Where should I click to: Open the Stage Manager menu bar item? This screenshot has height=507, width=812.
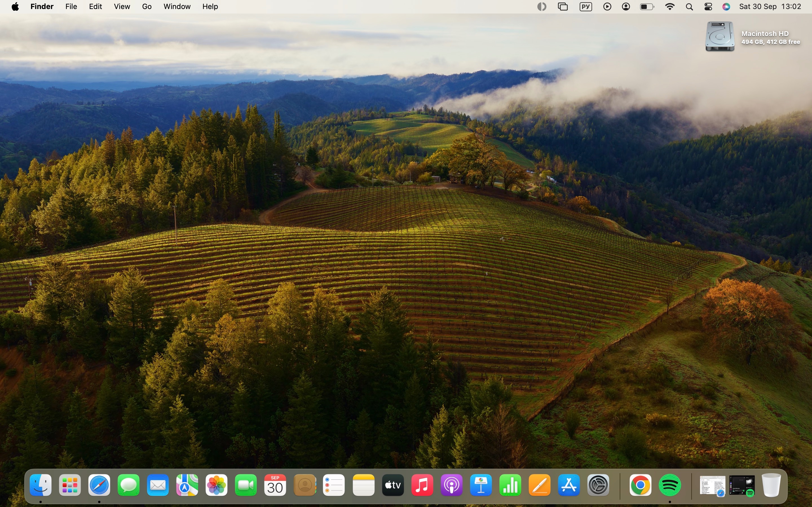pos(563,7)
